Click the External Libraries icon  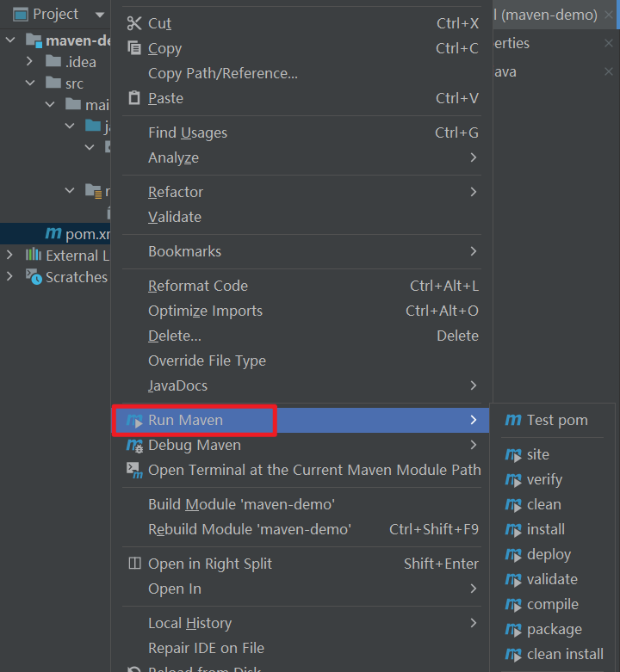[34, 255]
